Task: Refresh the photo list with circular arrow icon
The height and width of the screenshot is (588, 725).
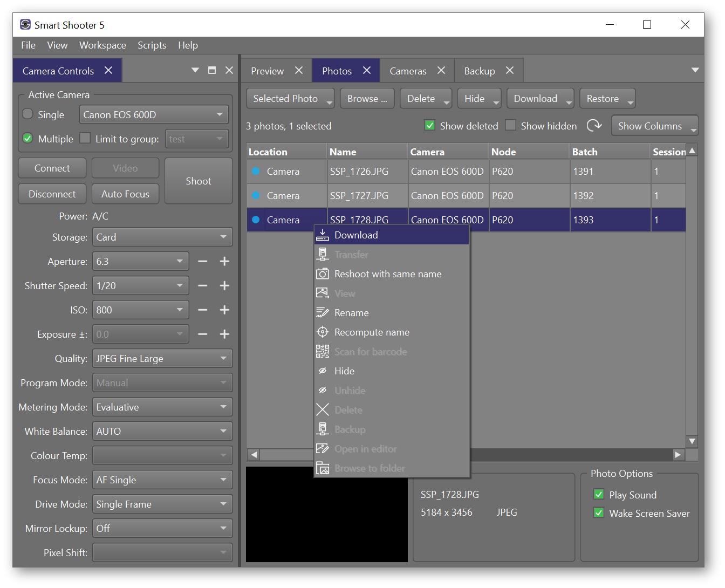Action: click(594, 125)
